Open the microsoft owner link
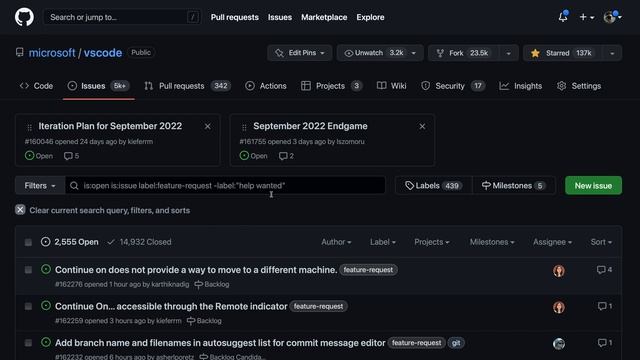Image resolution: width=640 pixels, height=360 pixels. point(52,53)
